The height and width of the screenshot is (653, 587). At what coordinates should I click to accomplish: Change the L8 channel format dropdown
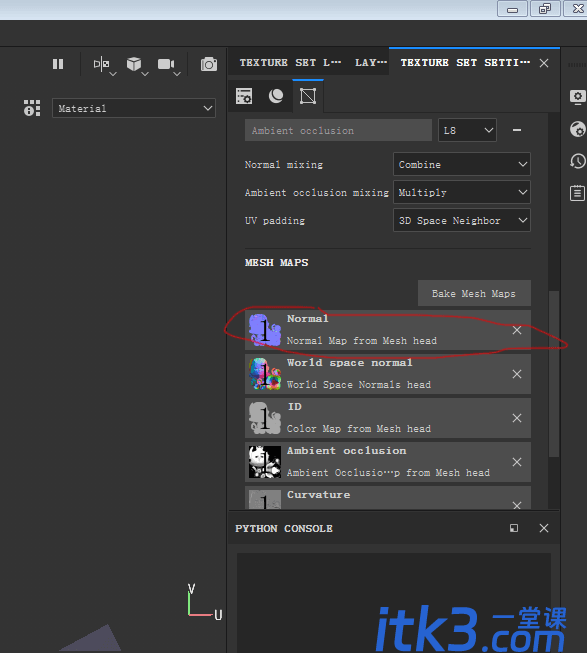pyautogui.click(x=468, y=130)
